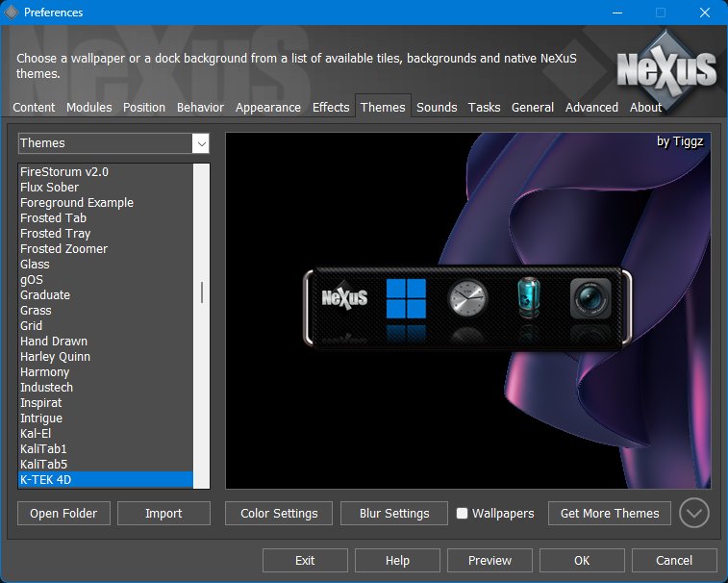The image size is (728, 583).
Task: Choose the Frosted Tray theme
Action: pyautogui.click(x=106, y=233)
